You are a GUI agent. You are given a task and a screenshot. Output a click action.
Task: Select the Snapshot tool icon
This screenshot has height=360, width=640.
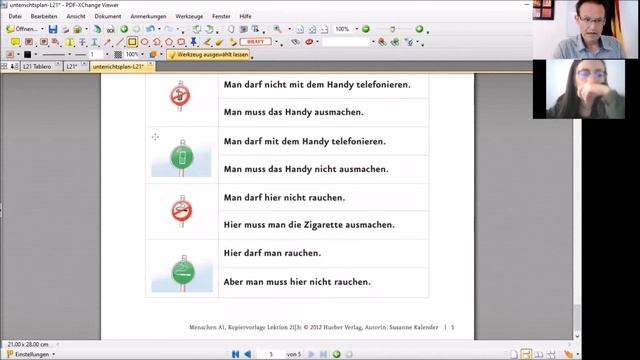click(x=244, y=29)
